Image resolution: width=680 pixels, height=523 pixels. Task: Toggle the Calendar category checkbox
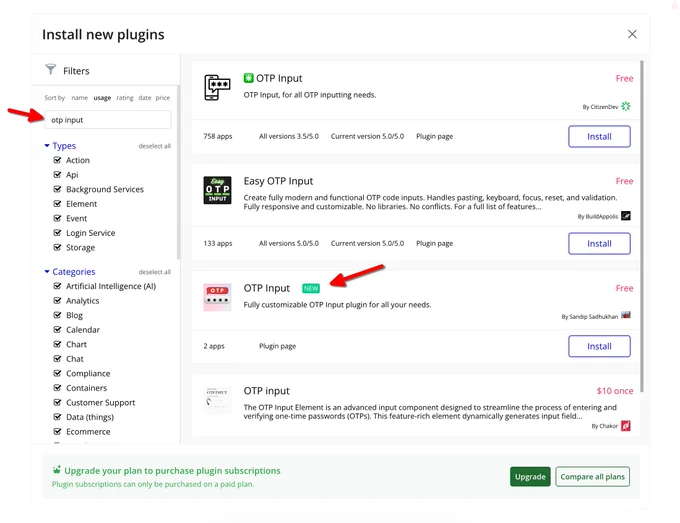pyautogui.click(x=57, y=330)
